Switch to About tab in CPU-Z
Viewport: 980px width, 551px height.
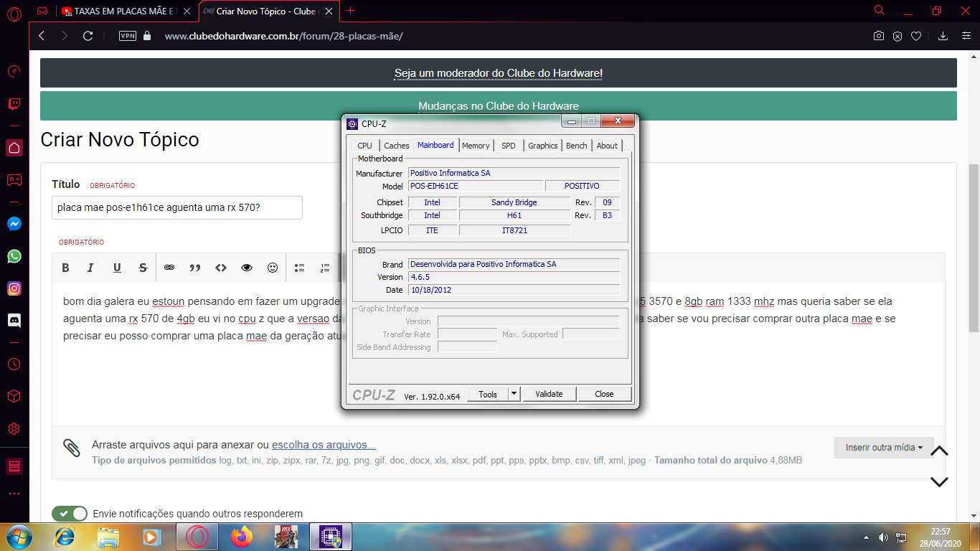click(607, 146)
